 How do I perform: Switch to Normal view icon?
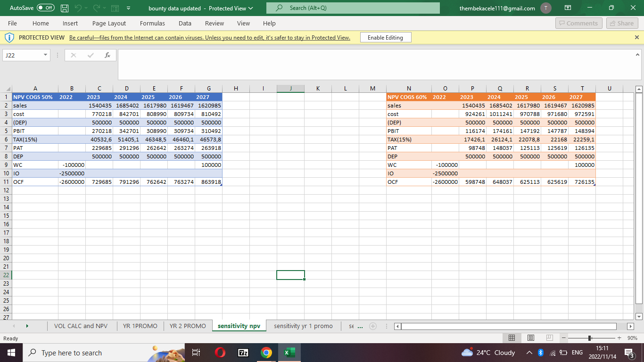click(512, 338)
